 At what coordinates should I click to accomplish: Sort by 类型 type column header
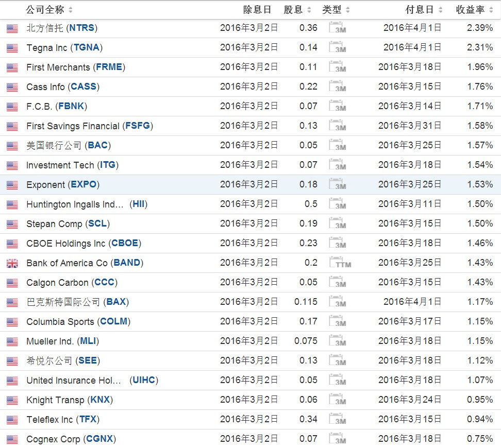[336, 10]
